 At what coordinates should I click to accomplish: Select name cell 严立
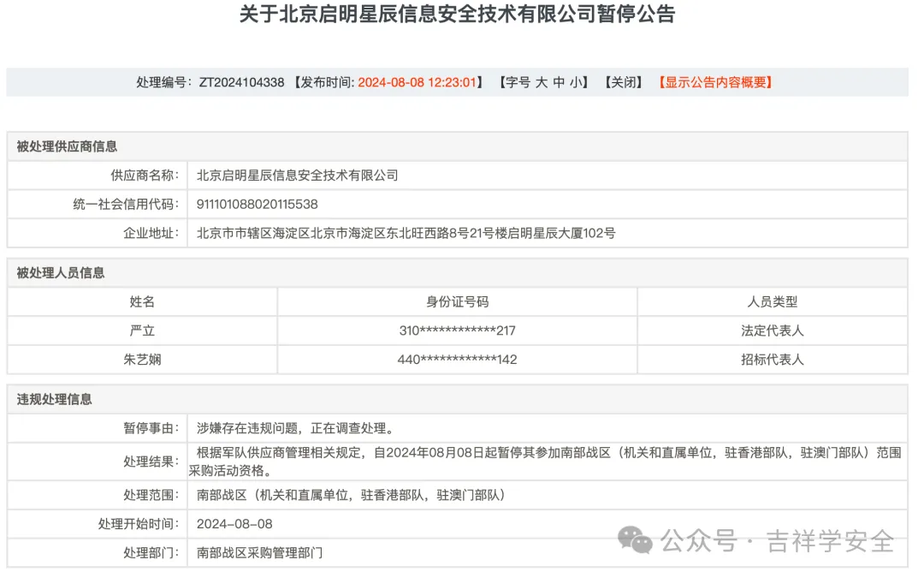(142, 331)
